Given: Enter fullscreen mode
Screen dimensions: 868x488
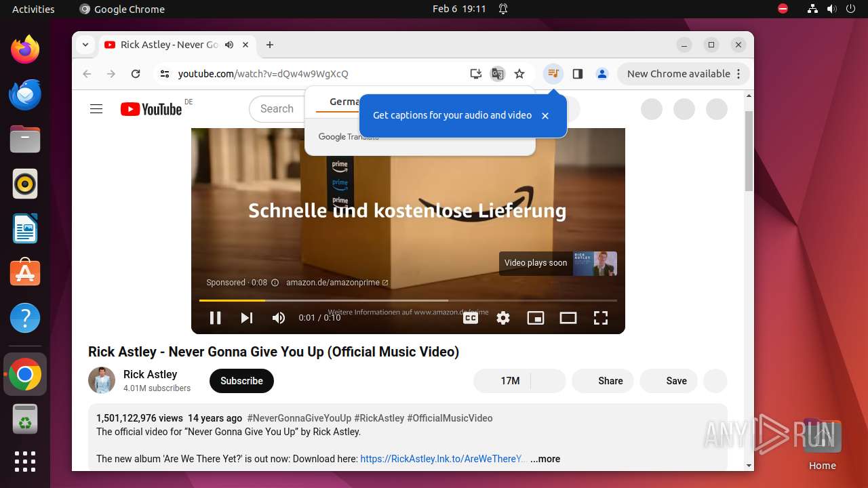Looking at the screenshot, I should pos(601,318).
